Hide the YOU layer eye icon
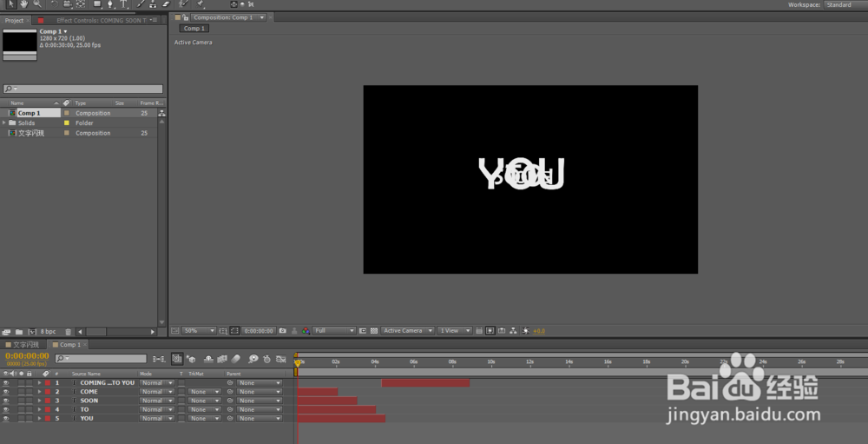 point(6,419)
